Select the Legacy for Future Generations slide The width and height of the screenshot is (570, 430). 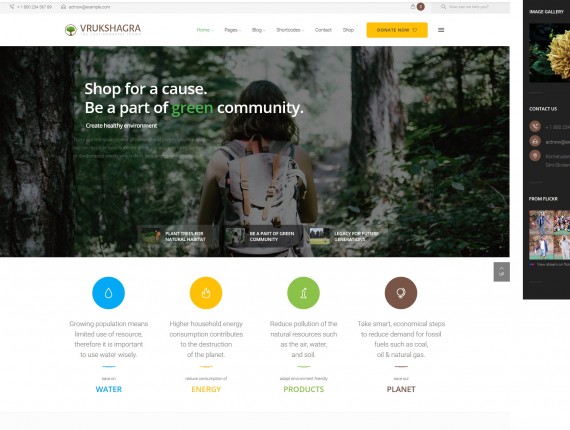tap(348, 236)
